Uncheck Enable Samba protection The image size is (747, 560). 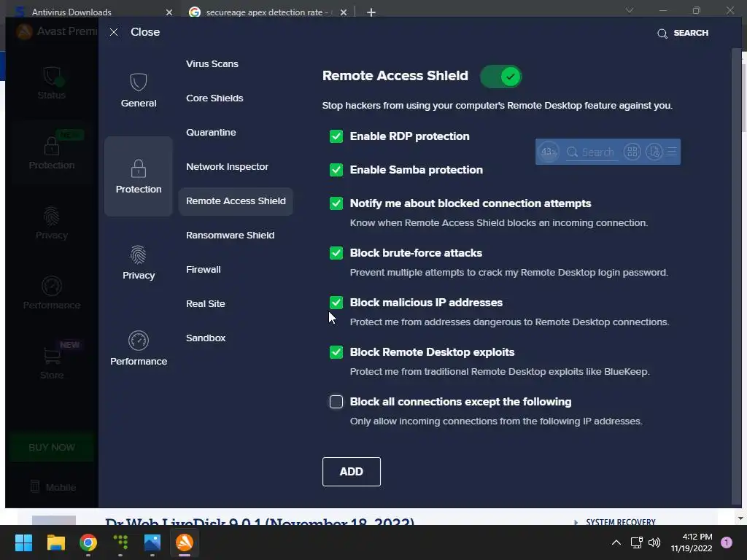[x=336, y=170]
